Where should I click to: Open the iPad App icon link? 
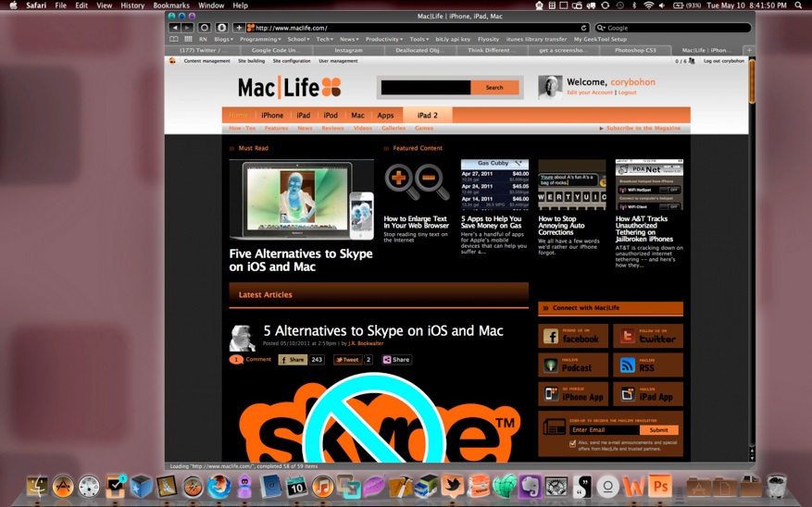(x=627, y=394)
